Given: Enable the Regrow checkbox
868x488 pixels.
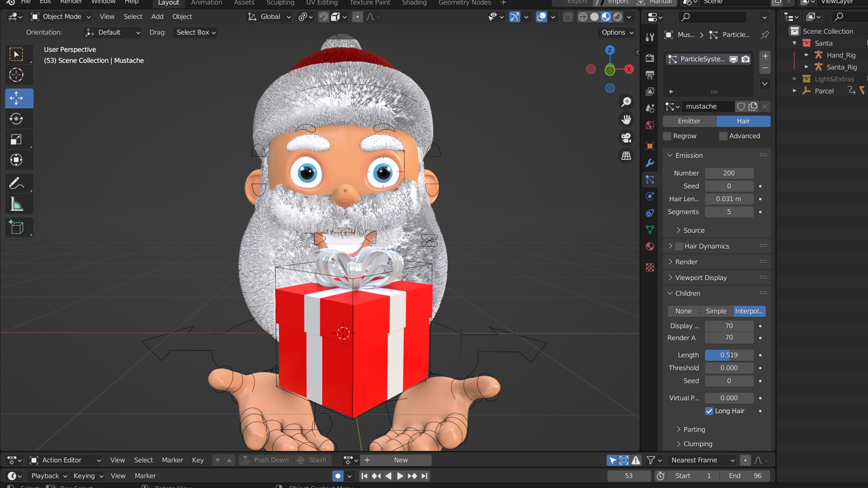Looking at the screenshot, I should [667, 136].
